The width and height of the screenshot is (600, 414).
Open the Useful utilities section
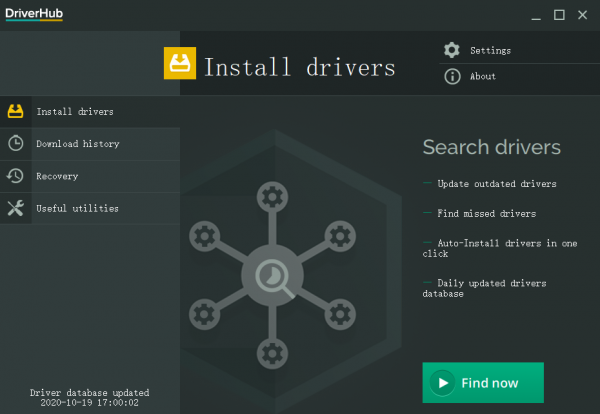78,208
